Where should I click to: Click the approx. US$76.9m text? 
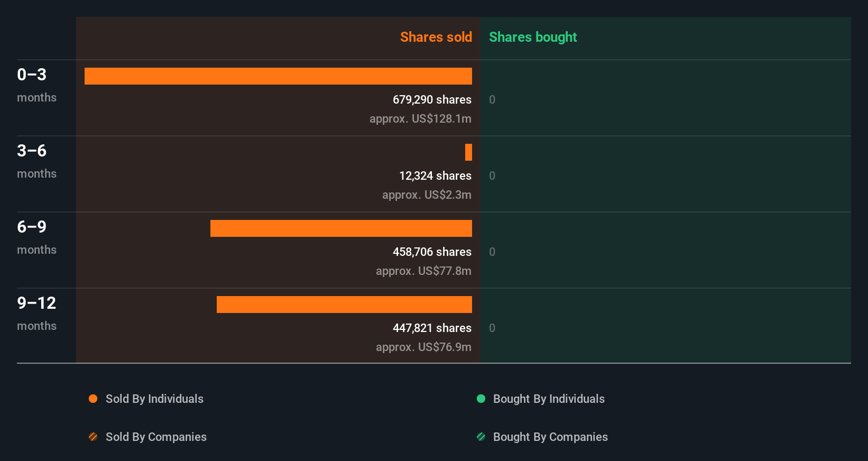pyautogui.click(x=423, y=347)
